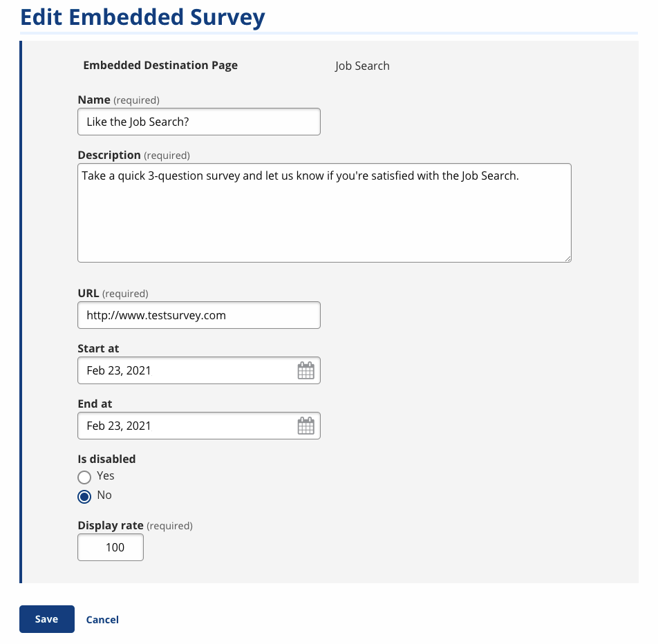
Task: Click the Save button
Action: tap(46, 619)
